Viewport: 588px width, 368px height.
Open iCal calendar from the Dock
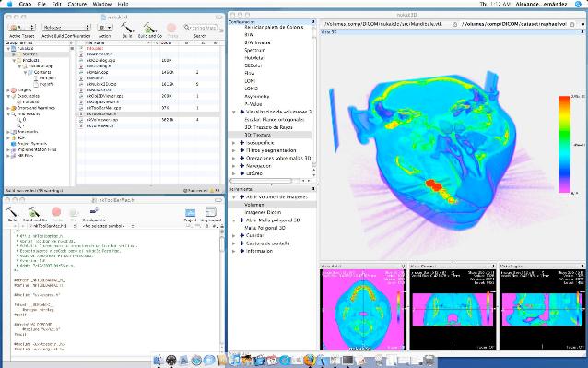tap(272, 361)
